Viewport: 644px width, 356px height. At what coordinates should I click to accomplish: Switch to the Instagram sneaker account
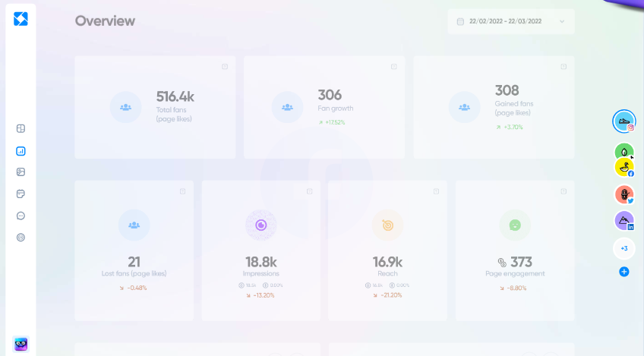623,121
